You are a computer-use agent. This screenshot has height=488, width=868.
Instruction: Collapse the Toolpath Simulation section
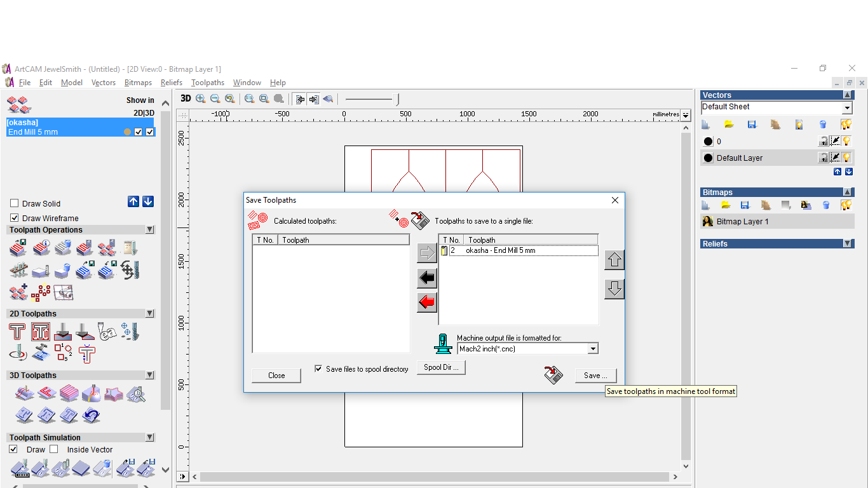point(150,438)
